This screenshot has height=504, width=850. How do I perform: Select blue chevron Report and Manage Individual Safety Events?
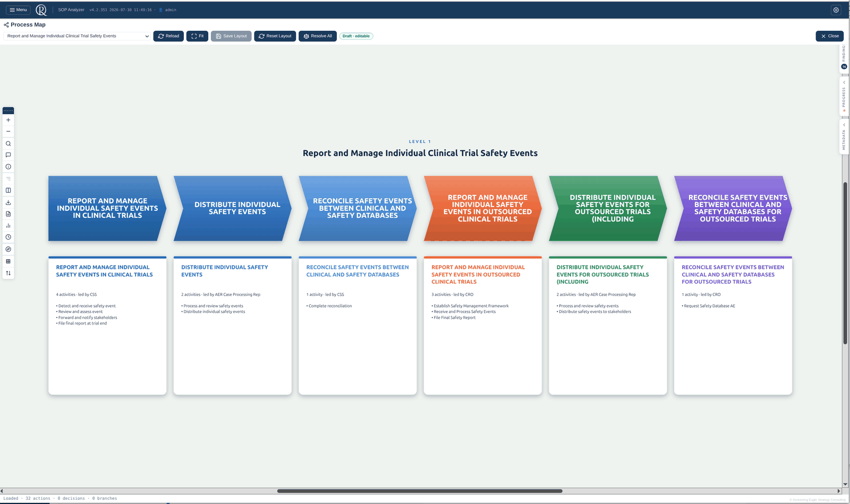tap(107, 208)
